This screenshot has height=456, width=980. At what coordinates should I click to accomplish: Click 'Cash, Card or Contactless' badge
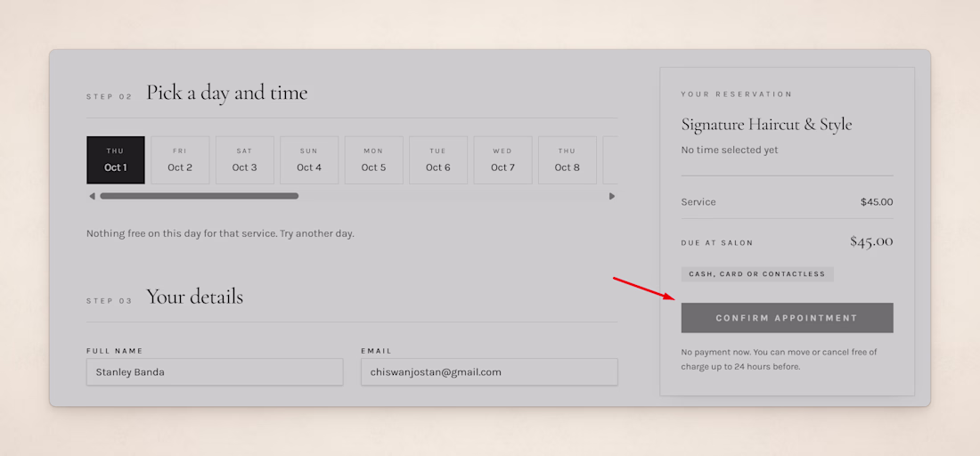click(x=757, y=274)
